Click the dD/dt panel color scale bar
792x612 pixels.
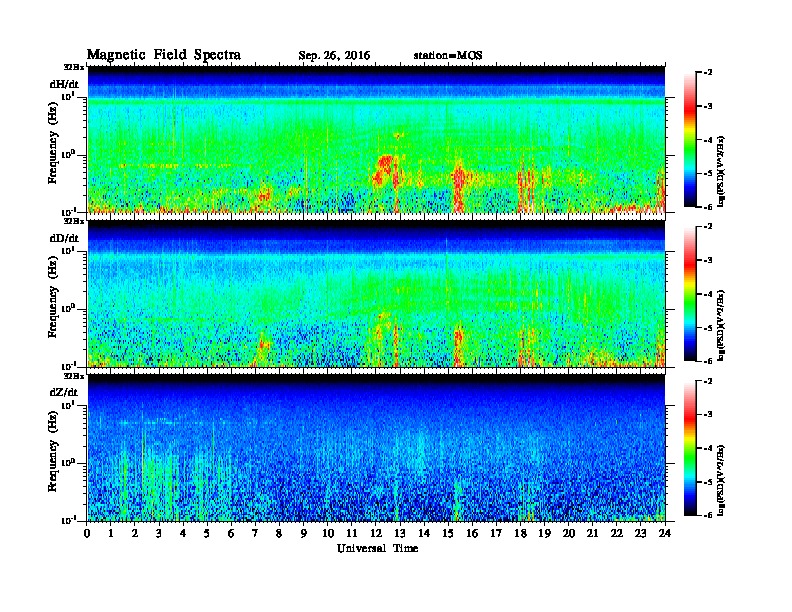[690, 293]
